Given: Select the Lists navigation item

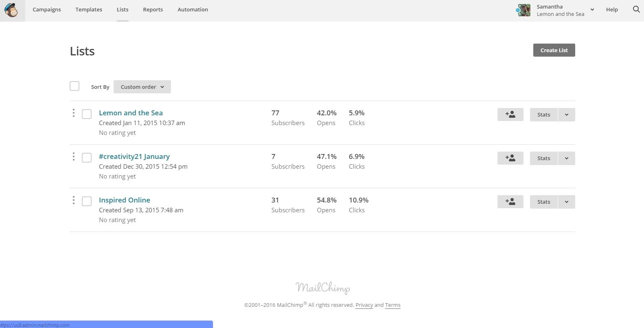Looking at the screenshot, I should pyautogui.click(x=123, y=10).
